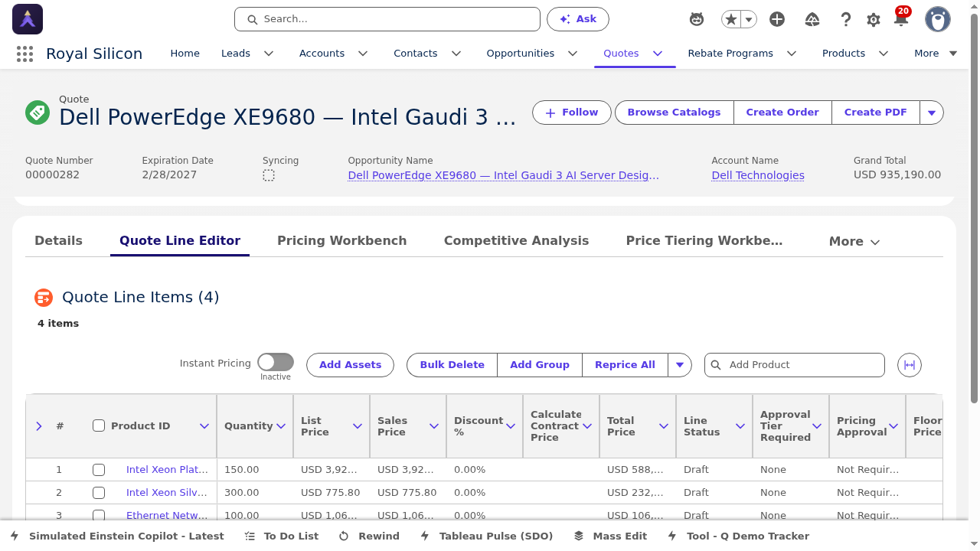Open the More navigation menu

[936, 54]
